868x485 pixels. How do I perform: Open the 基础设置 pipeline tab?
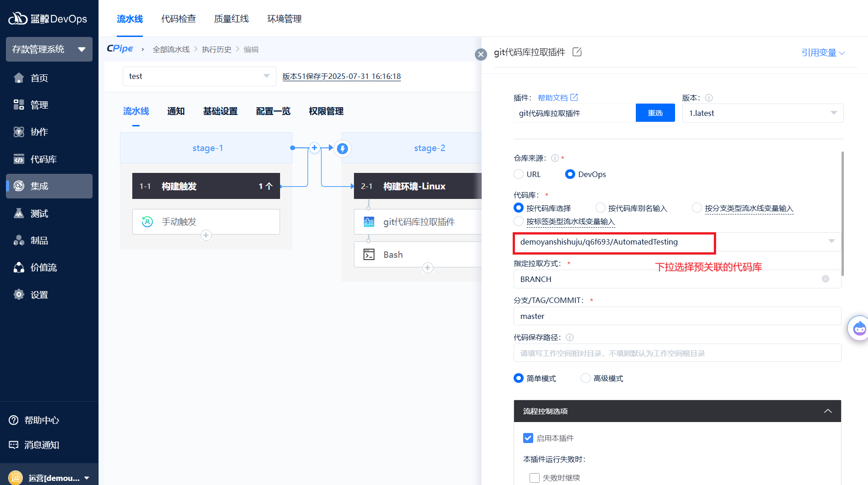220,111
